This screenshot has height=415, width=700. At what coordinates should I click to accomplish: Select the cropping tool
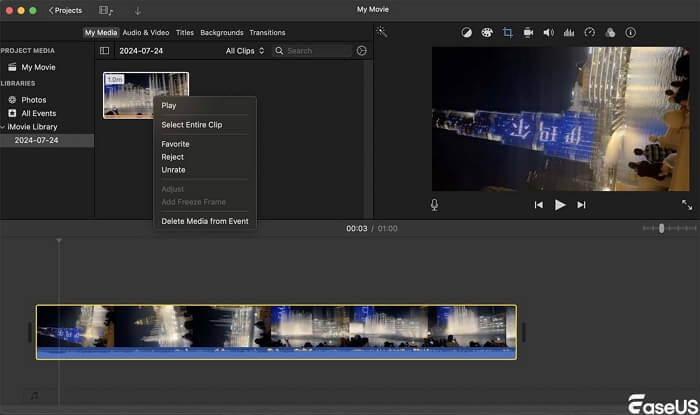pos(507,32)
